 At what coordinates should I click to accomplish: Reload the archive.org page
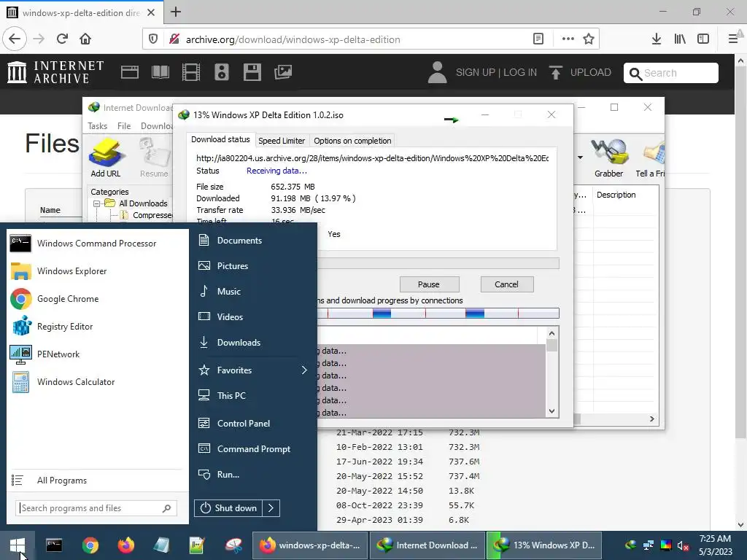(x=63, y=39)
